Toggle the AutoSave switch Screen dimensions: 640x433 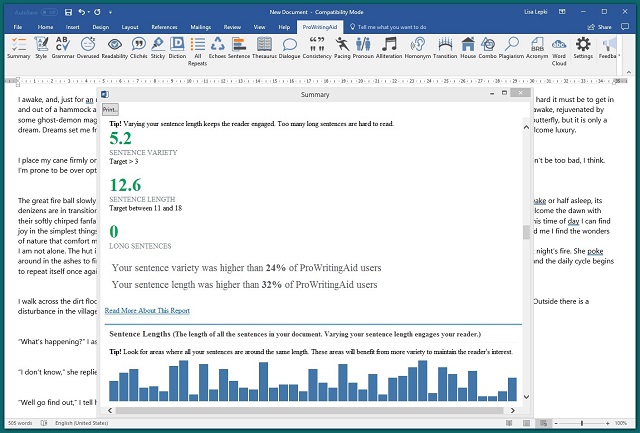point(49,12)
